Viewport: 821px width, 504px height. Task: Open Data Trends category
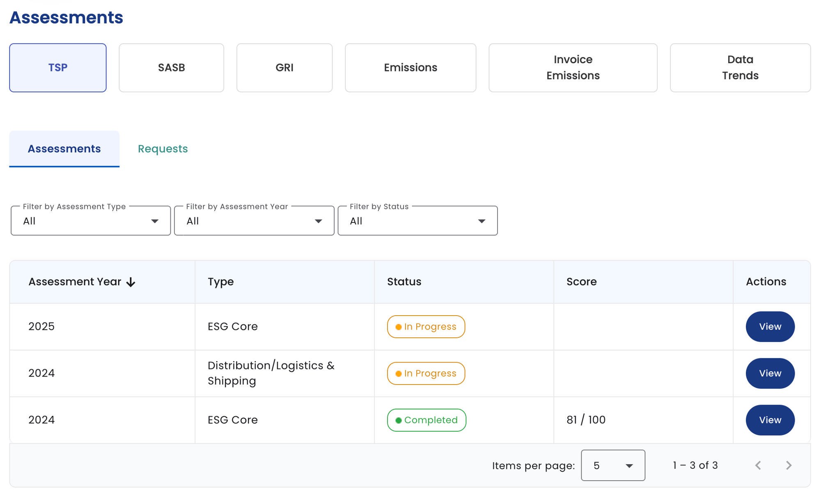coord(740,68)
